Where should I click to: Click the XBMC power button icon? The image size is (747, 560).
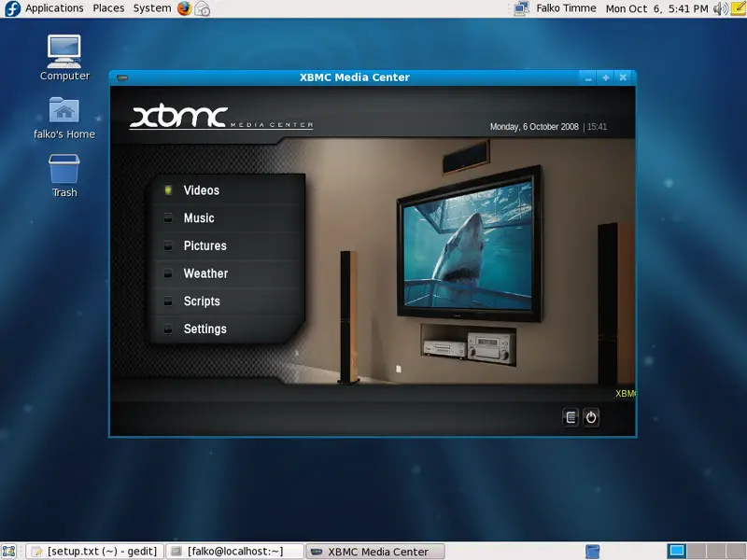pyautogui.click(x=591, y=417)
